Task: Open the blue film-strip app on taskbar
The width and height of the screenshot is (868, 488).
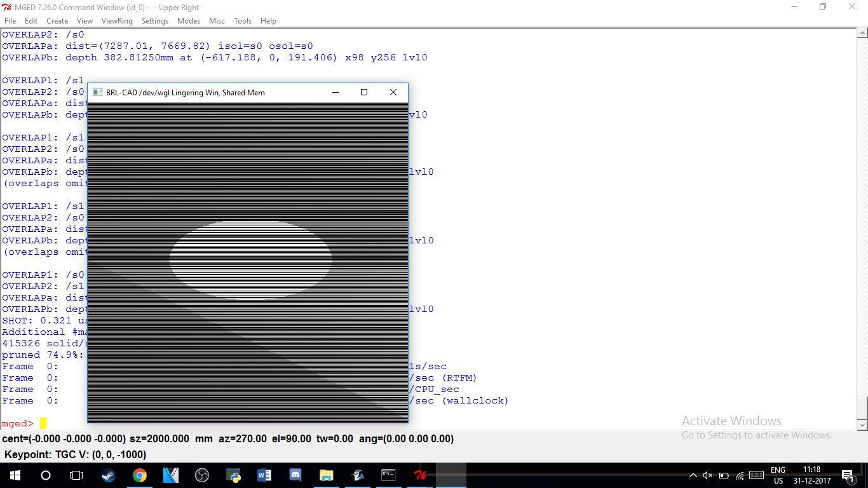Action: coord(171,475)
